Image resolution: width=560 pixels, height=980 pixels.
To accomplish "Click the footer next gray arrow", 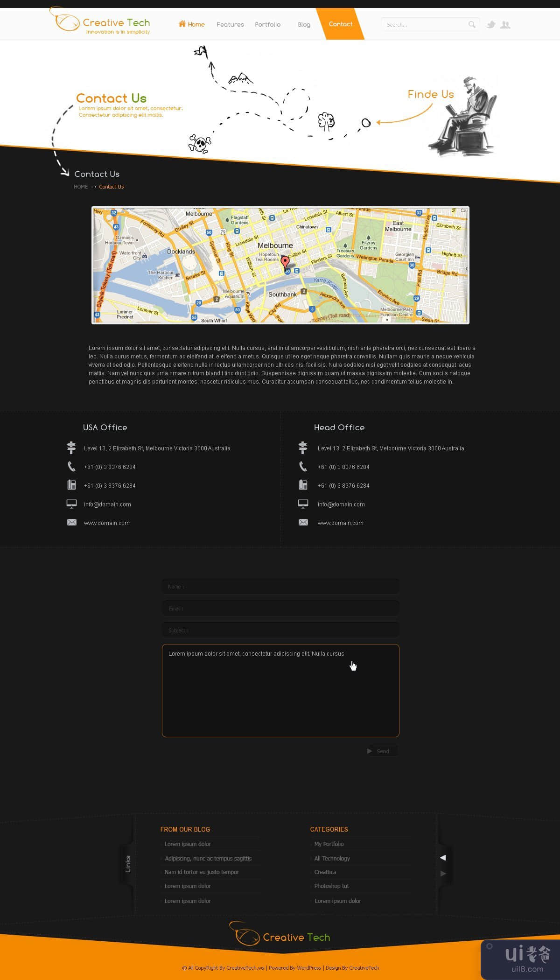I will tap(443, 874).
